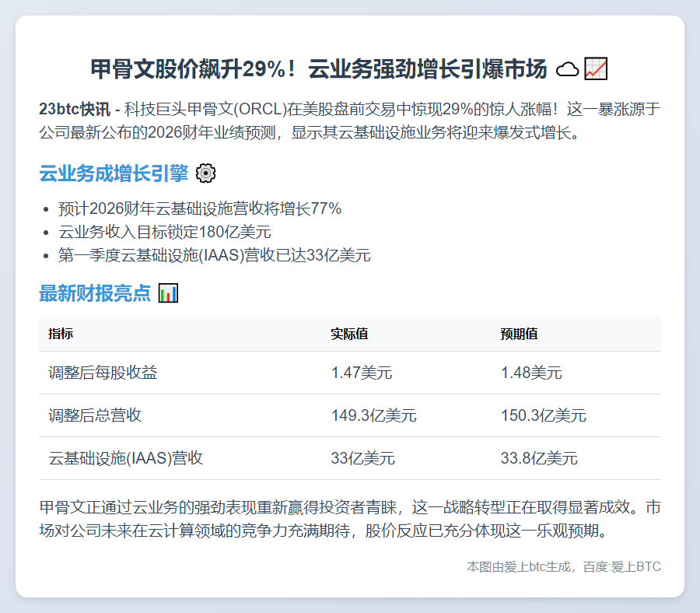Click the 149.3亿美元 actual revenue cell
Image resolution: width=700 pixels, height=613 pixels.
(x=373, y=415)
